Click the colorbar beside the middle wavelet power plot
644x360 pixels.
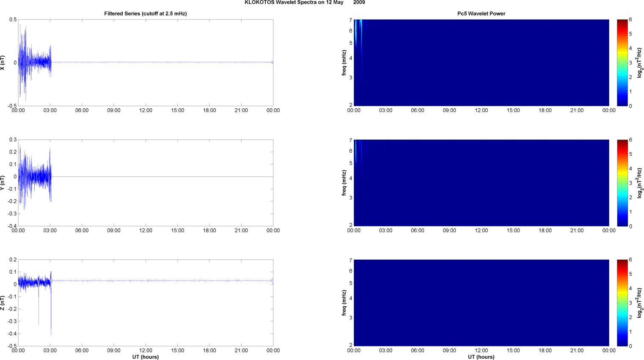[622, 183]
